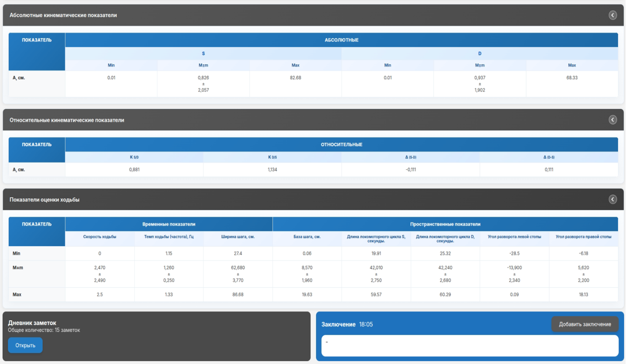Click the Добавить заключение button
The width and height of the screenshot is (627, 364).
coord(585,324)
